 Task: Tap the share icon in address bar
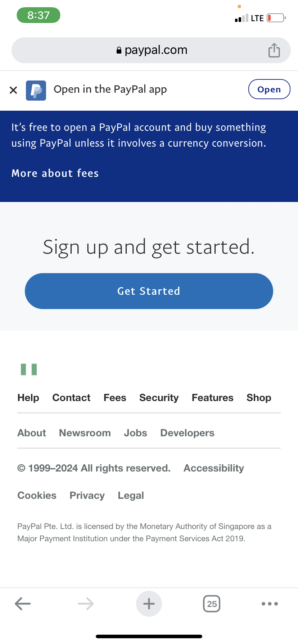274,50
